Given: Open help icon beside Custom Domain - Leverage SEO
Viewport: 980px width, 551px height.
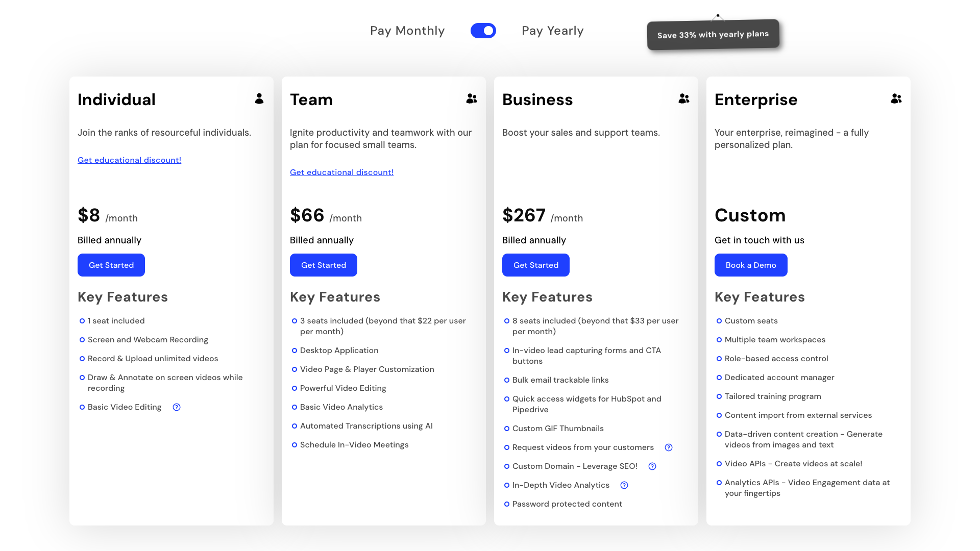Looking at the screenshot, I should [x=652, y=466].
